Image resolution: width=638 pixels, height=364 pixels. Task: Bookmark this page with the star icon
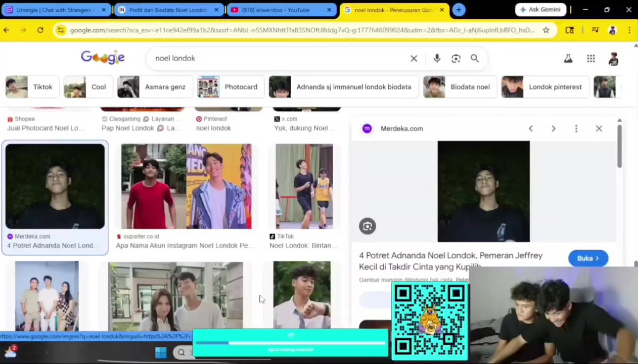pyautogui.click(x=546, y=30)
